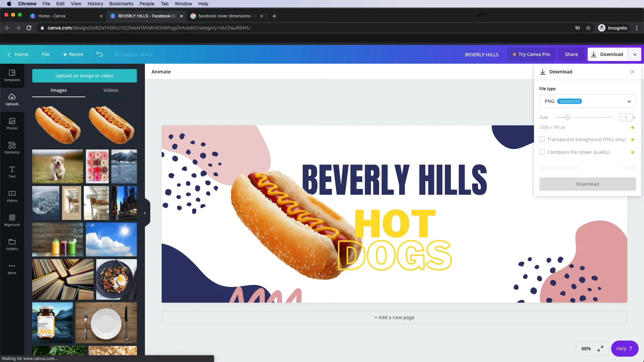Open the Templates sidebar panel
This screenshot has width=644, height=362.
pyautogui.click(x=12, y=76)
